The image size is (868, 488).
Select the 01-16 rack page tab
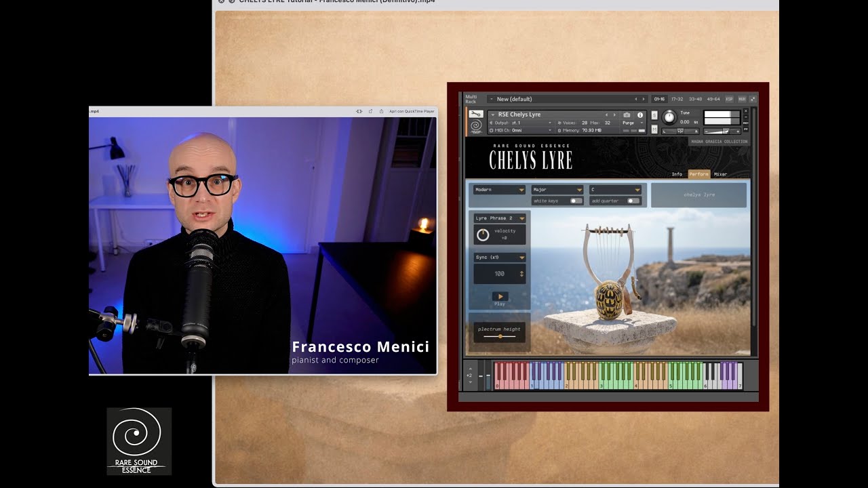pos(659,99)
